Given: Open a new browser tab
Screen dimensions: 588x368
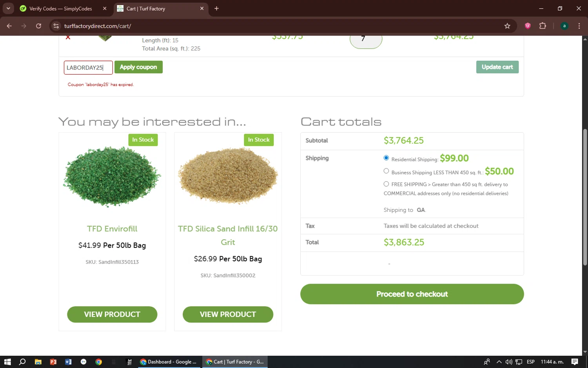Looking at the screenshot, I should coord(216,8).
